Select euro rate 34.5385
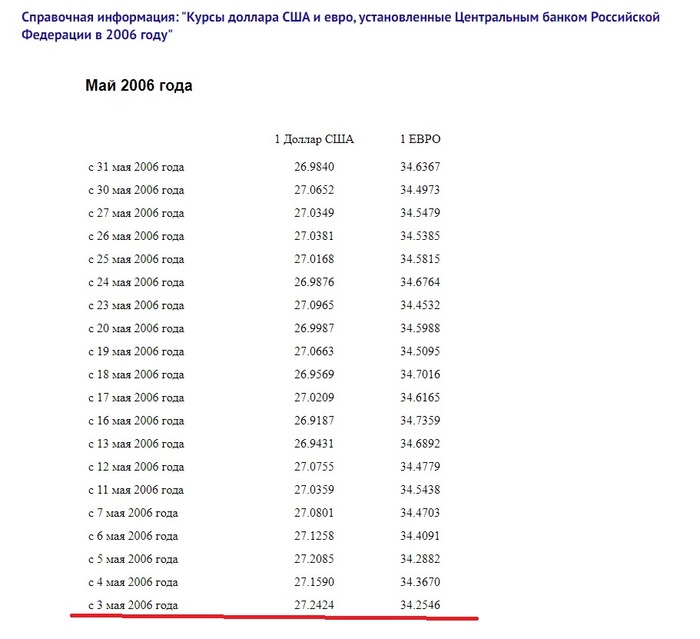Viewport: 700px width, 639px height. coord(420,236)
